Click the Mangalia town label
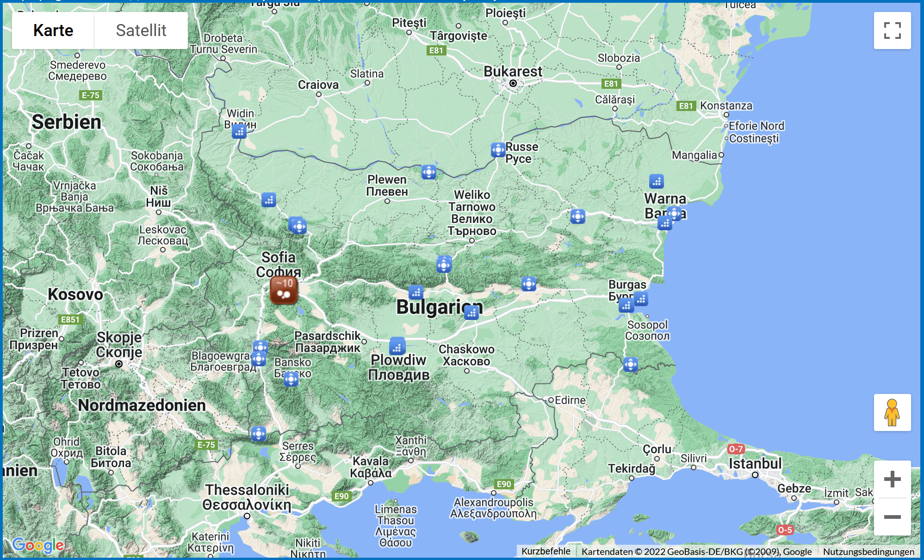 (694, 155)
